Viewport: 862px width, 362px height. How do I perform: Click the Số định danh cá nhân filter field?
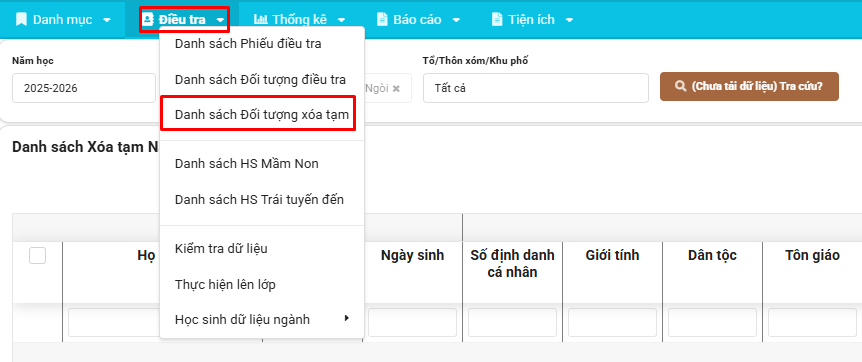[512, 323]
